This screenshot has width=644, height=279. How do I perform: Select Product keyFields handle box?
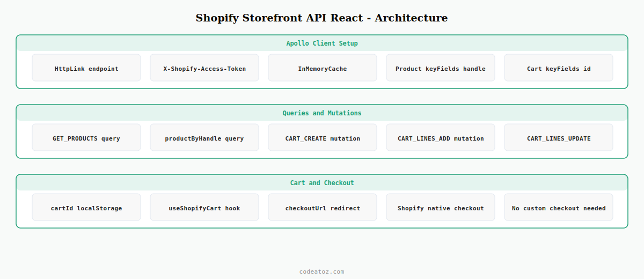pos(441,68)
